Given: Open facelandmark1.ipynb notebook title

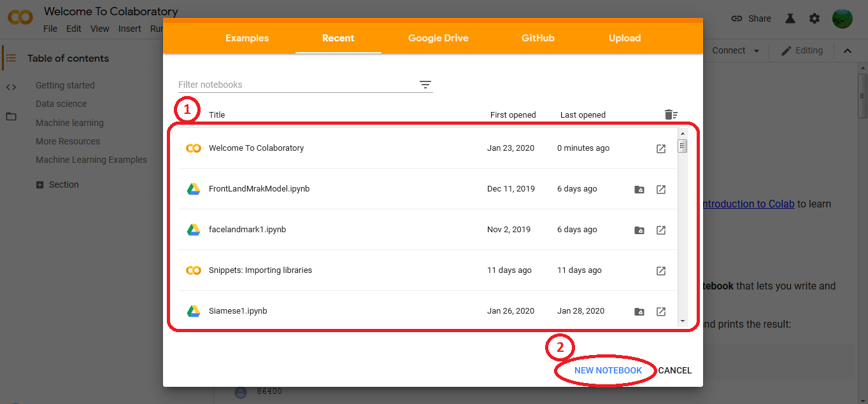Looking at the screenshot, I should click(x=247, y=230).
